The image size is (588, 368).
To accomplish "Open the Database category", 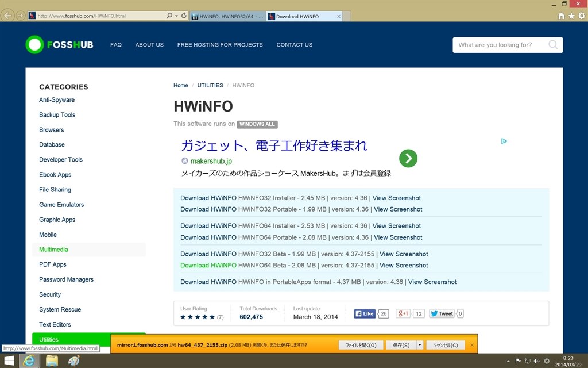I will click(x=52, y=144).
